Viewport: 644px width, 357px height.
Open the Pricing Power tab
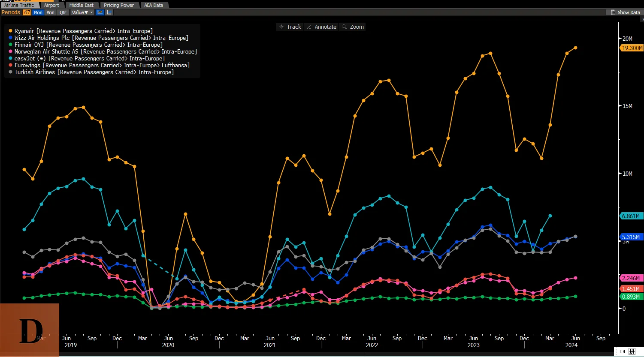coord(119,5)
